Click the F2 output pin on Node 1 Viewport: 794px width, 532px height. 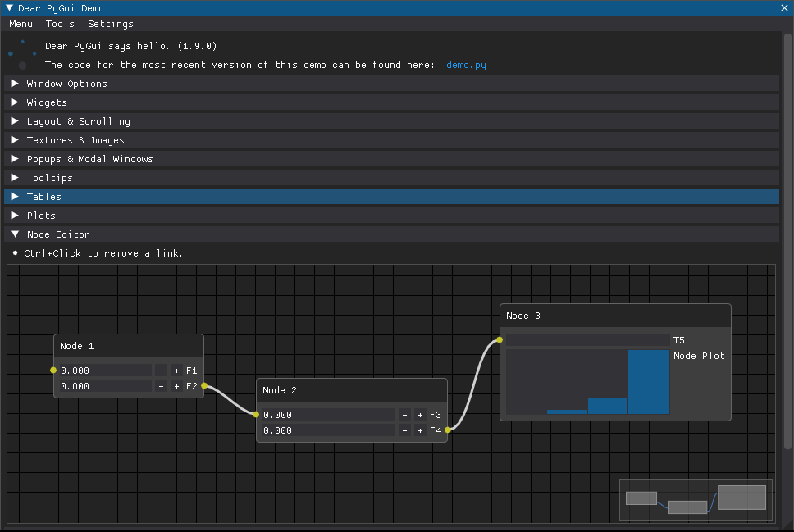204,386
